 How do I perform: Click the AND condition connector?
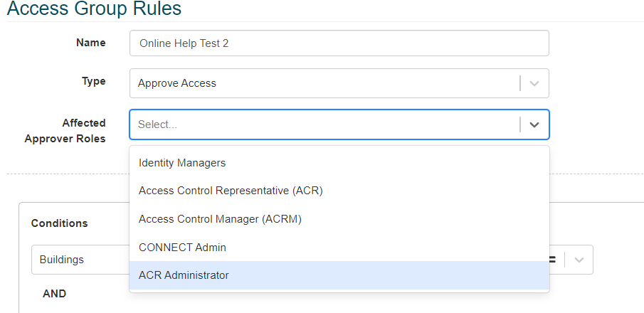click(x=54, y=294)
